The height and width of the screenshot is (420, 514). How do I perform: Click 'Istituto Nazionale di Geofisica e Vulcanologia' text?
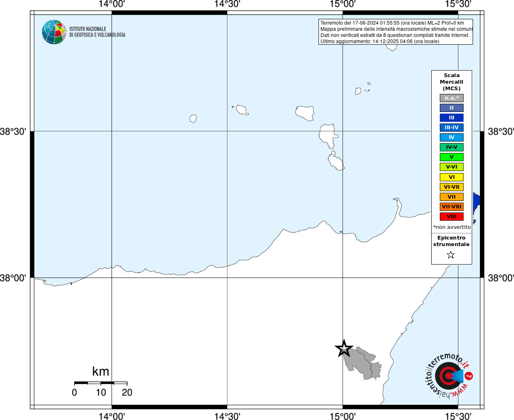[97, 32]
